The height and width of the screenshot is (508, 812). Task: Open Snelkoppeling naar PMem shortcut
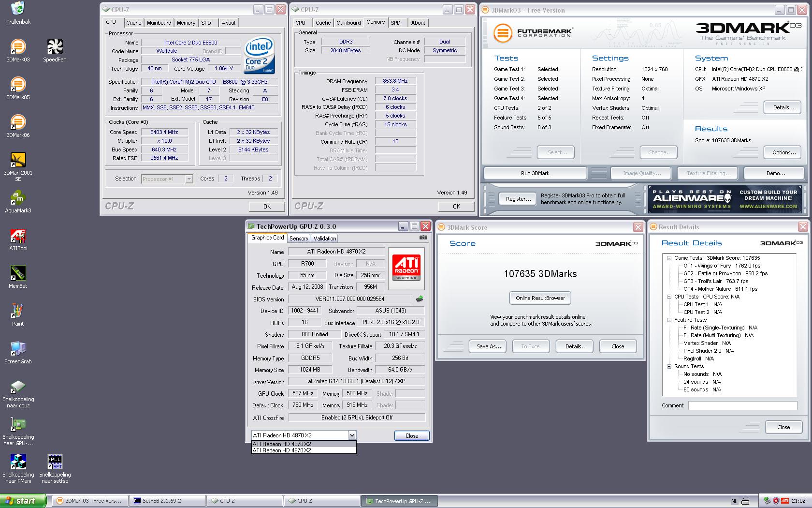click(x=18, y=469)
